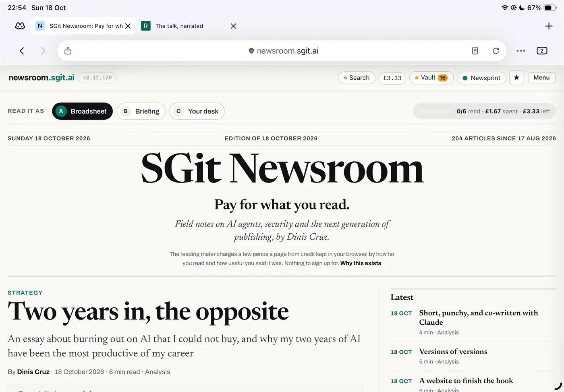Open Short, punchy, and co-written with Claude
Image resolution: width=564 pixels, height=392 pixels.
coord(479,317)
